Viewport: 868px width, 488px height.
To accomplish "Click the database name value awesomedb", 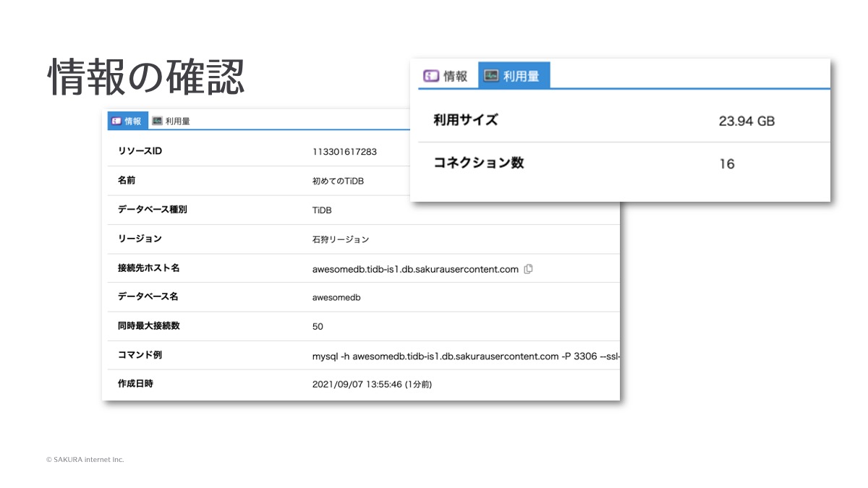I will (336, 297).
